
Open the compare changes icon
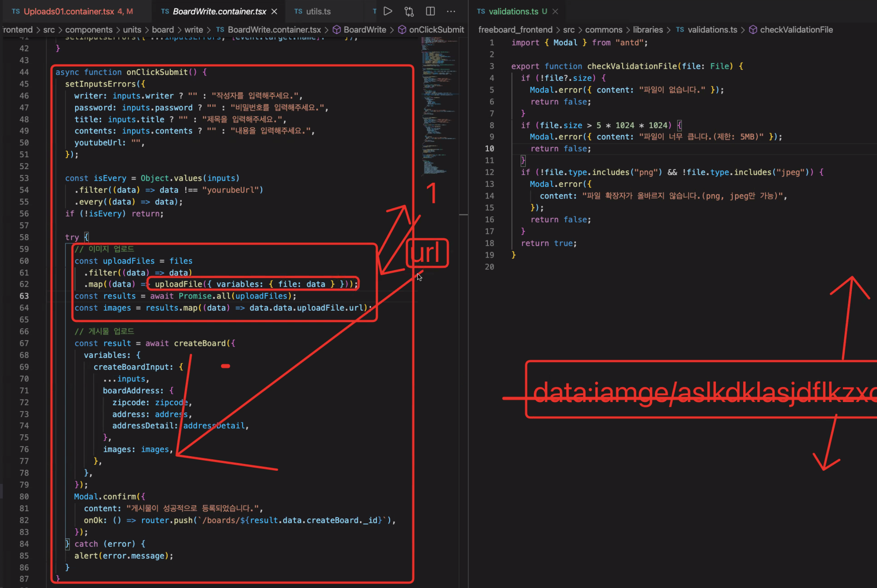[409, 11]
